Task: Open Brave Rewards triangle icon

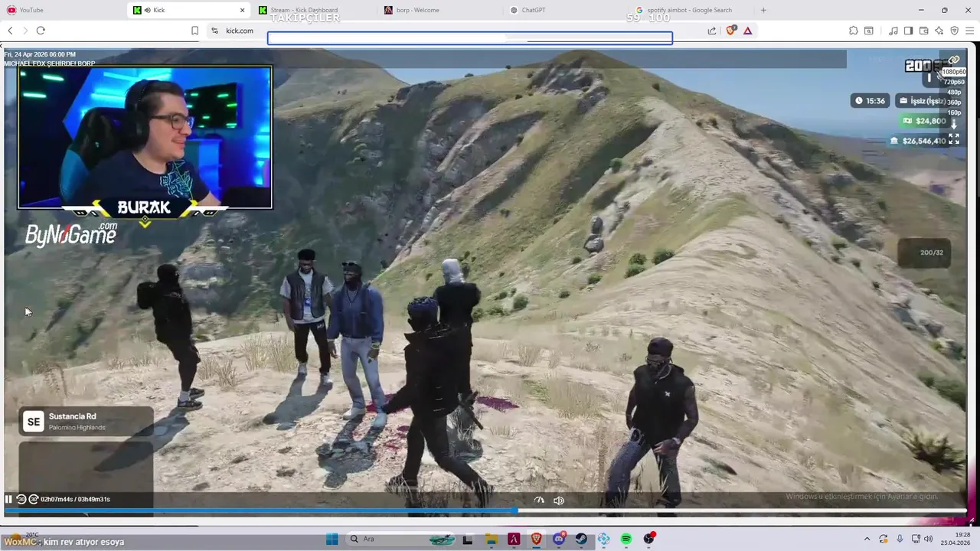Action: 747,31
